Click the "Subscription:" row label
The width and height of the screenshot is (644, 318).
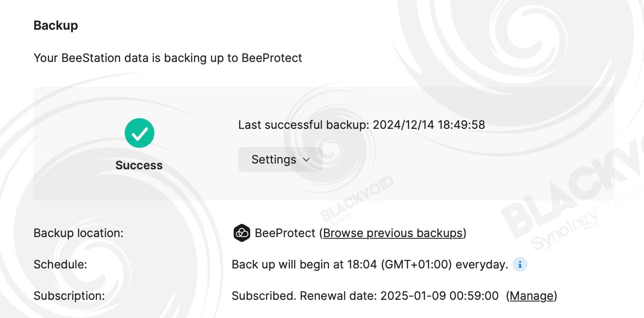69,296
